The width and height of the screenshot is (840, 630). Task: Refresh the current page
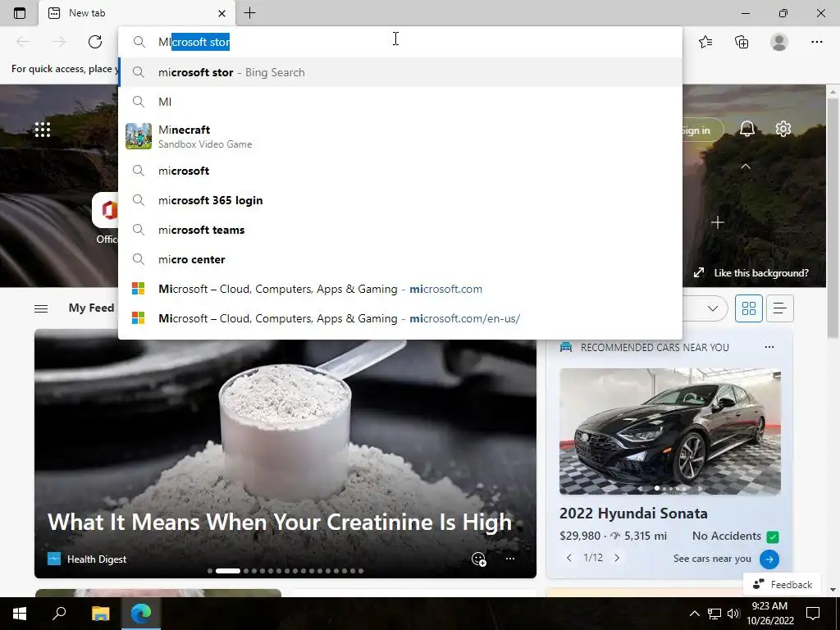coord(95,42)
